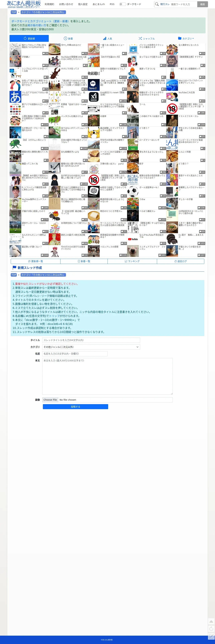This screenshot has width=215, height=644.
Task: Focus the 本文 text area
Action: [107, 376]
